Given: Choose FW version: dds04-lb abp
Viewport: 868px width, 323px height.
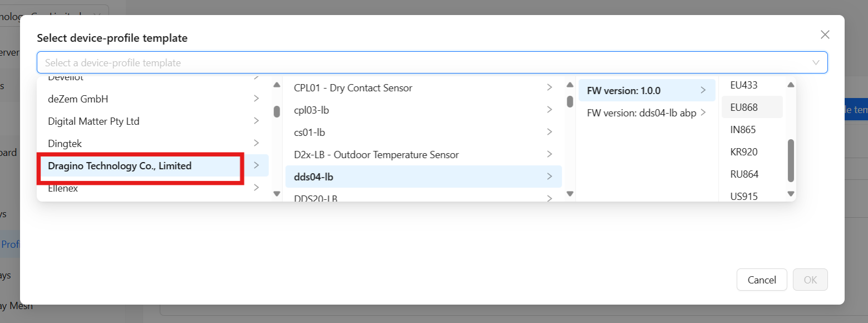Looking at the screenshot, I should click(641, 112).
